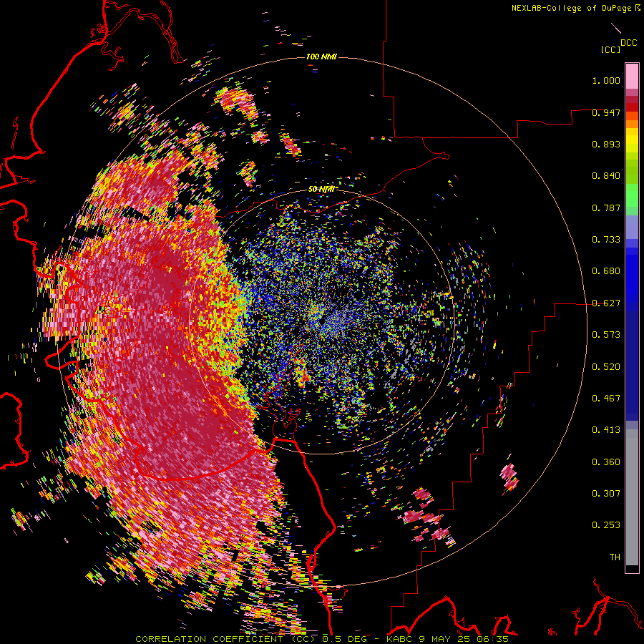This screenshot has width=644, height=644.
Task: Select the 0.413 color scale value
Action: tap(606, 430)
